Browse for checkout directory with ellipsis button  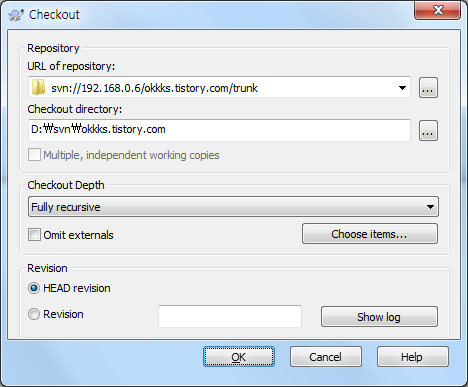pyautogui.click(x=428, y=130)
